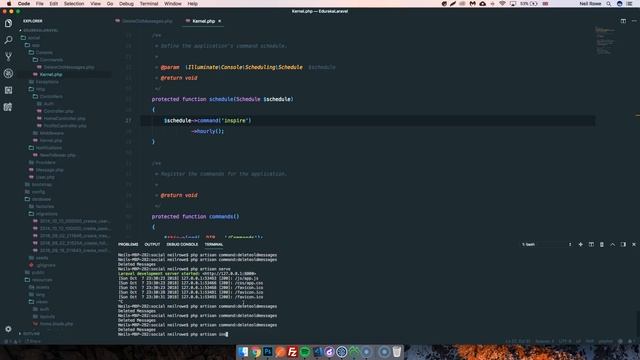
Task: Open Controller.php in the Controllers folder
Action: 58,111
